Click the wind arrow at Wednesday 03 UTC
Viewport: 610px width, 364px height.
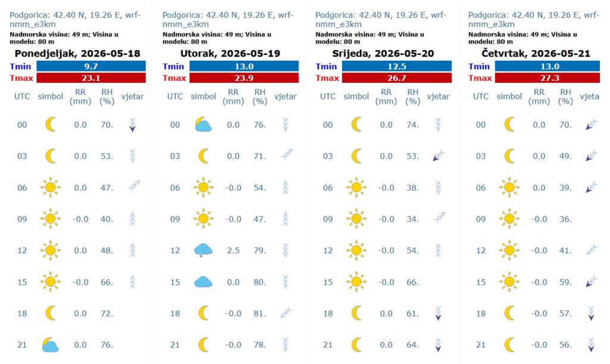pyautogui.click(x=438, y=156)
